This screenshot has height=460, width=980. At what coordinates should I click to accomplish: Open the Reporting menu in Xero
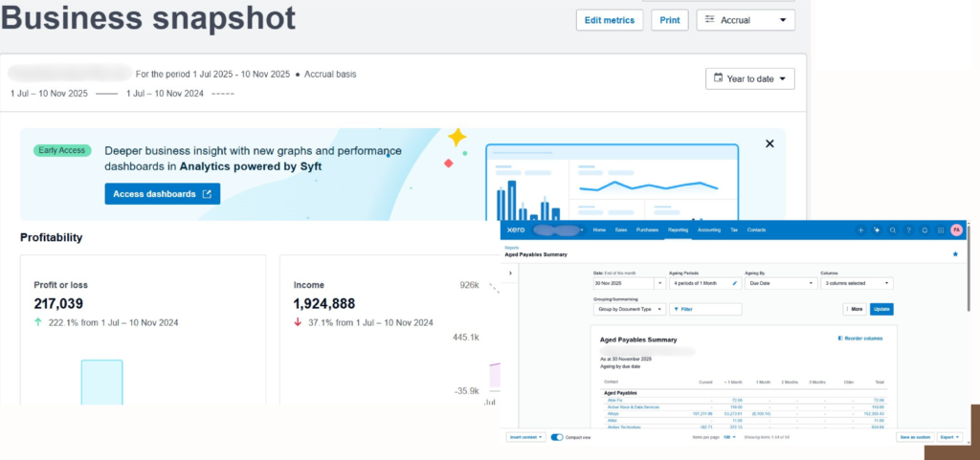(x=678, y=230)
